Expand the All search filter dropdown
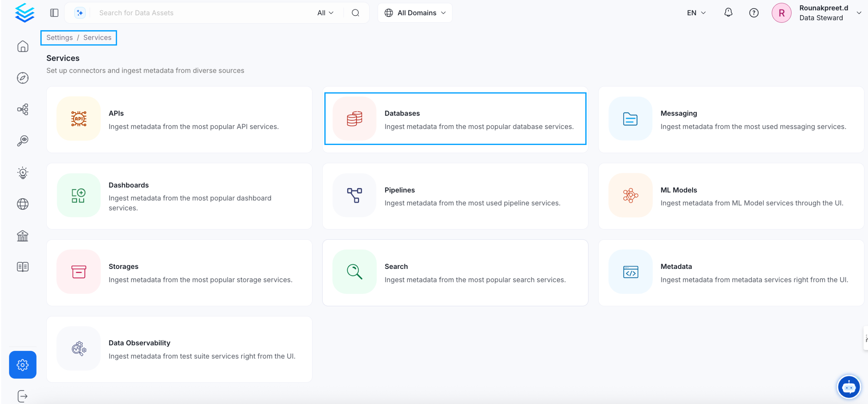Screen dimensions: 868x404 tap(325, 13)
